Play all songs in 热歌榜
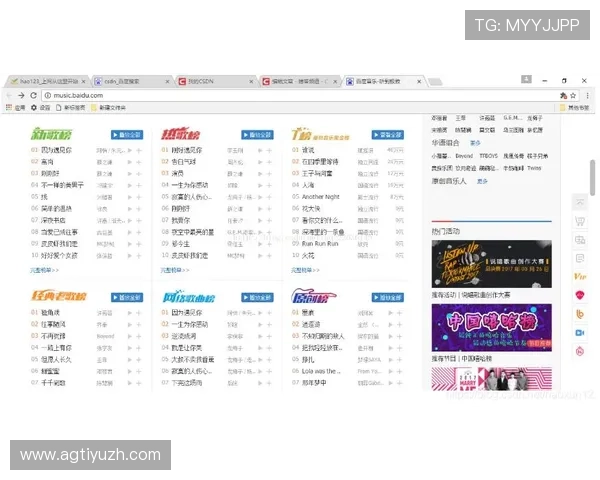This screenshot has width=600, height=480. (x=257, y=135)
